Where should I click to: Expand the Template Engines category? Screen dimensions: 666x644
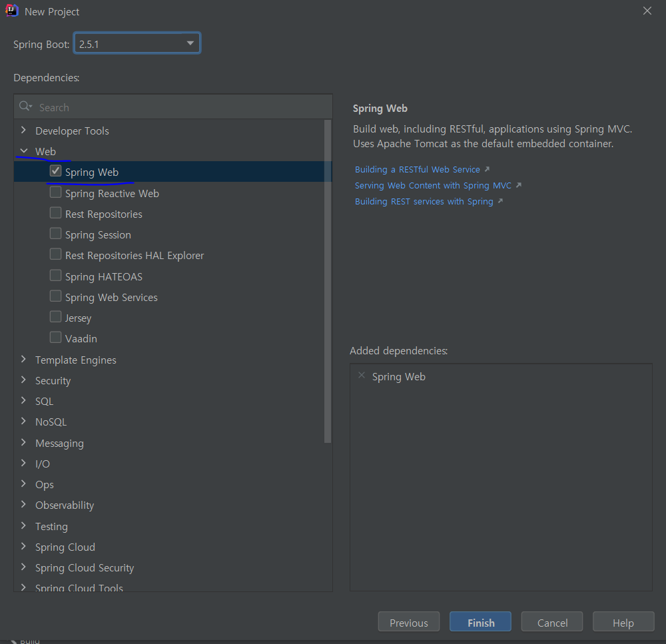pyautogui.click(x=24, y=360)
